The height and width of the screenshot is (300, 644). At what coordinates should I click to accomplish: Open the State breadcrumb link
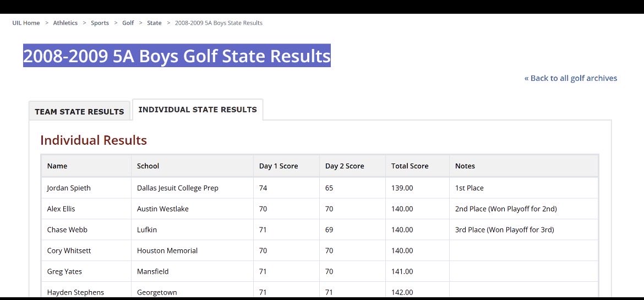tap(155, 23)
